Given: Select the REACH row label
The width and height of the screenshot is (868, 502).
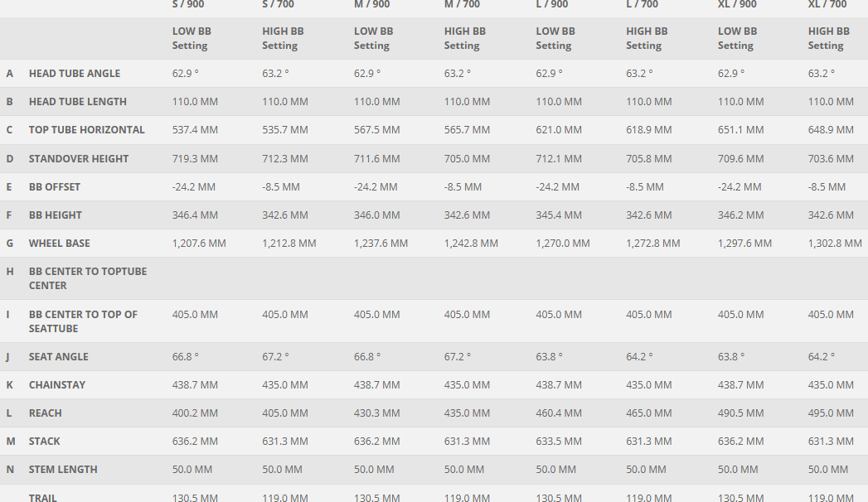Looking at the screenshot, I should [x=46, y=413].
